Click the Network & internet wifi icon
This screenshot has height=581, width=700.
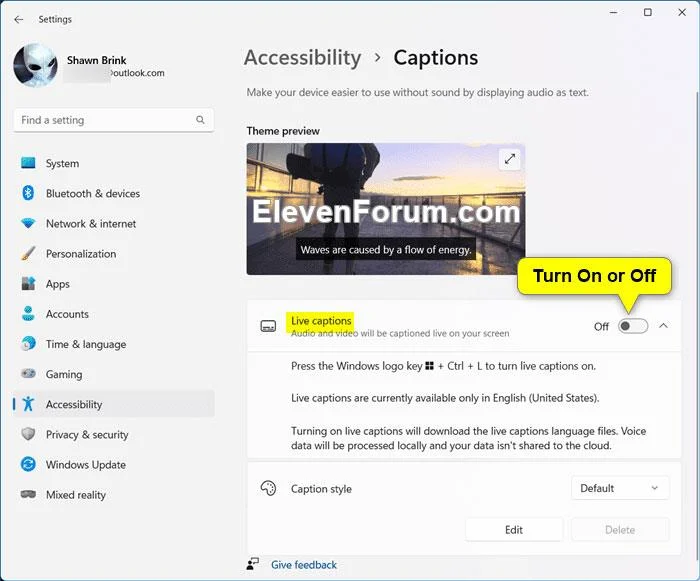pos(28,223)
